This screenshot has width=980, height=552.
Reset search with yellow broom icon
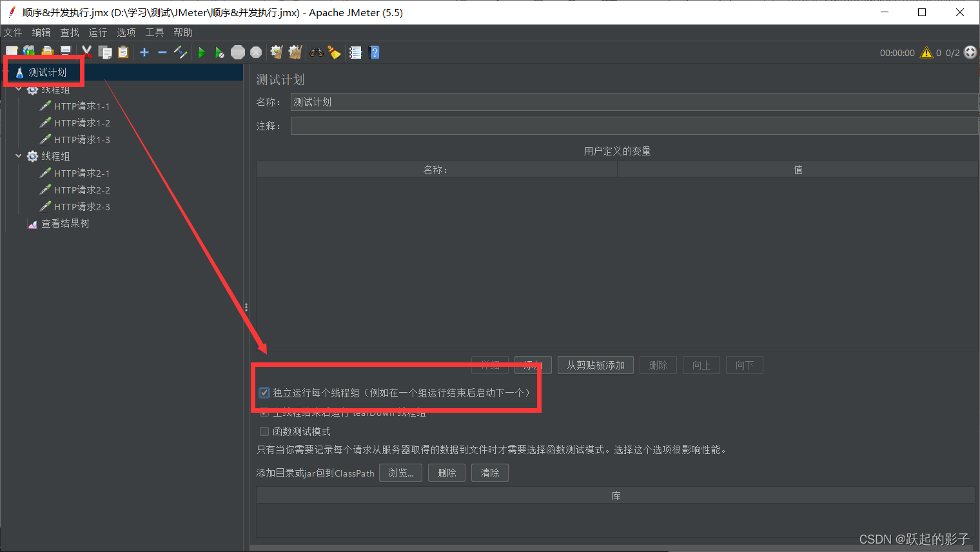coord(334,52)
